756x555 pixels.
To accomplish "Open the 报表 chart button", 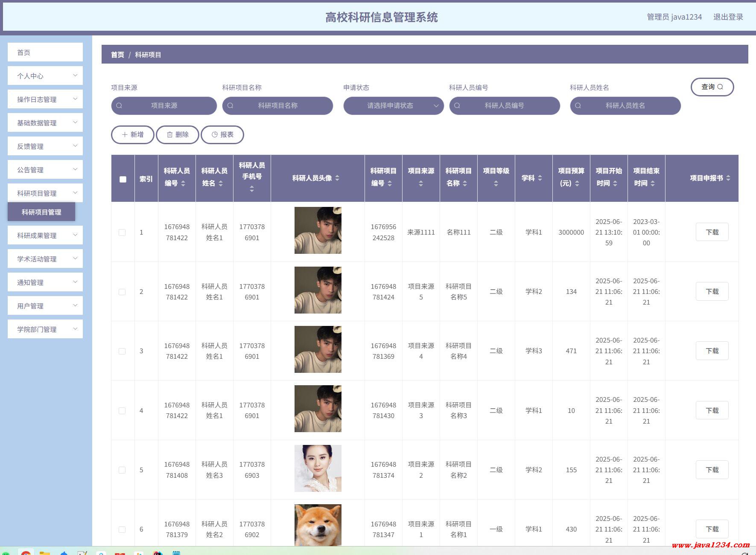I will pos(222,135).
